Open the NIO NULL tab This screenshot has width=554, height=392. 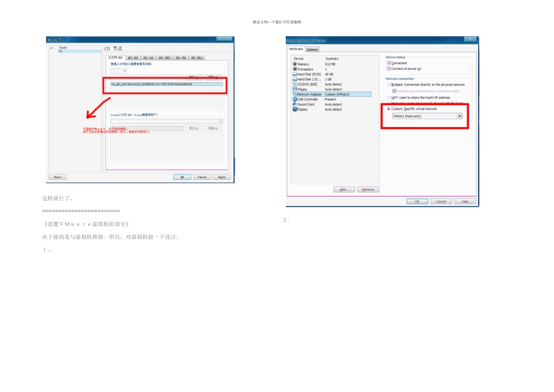coord(197,58)
